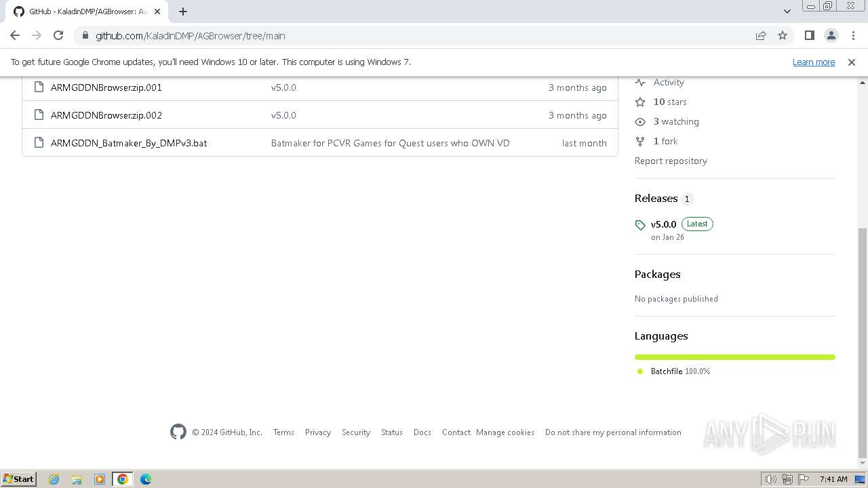Click Do not share my personal information
The width and height of the screenshot is (868, 488).
click(613, 432)
